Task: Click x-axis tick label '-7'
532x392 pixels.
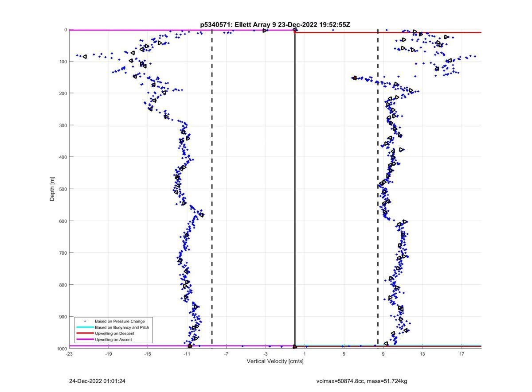Action: (x=226, y=354)
